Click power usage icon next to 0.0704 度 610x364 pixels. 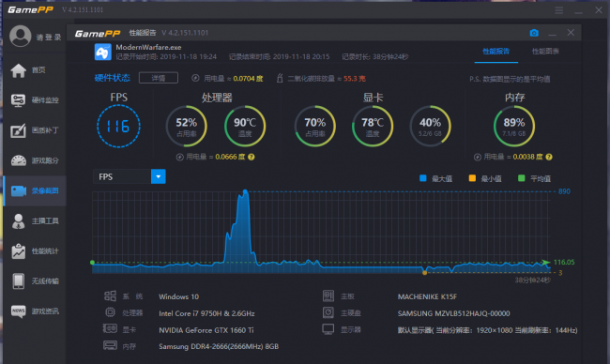195,78
